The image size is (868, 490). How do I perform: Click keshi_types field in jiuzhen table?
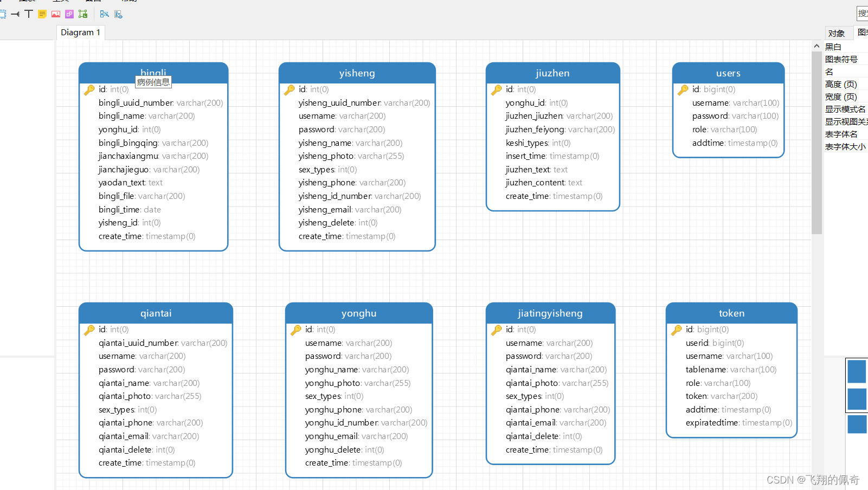(x=538, y=143)
